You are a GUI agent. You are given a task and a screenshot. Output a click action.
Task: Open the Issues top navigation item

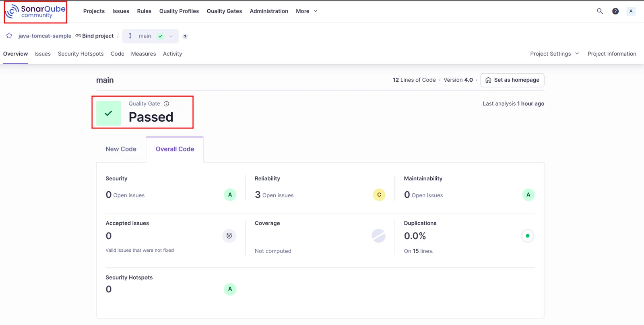pos(121,11)
